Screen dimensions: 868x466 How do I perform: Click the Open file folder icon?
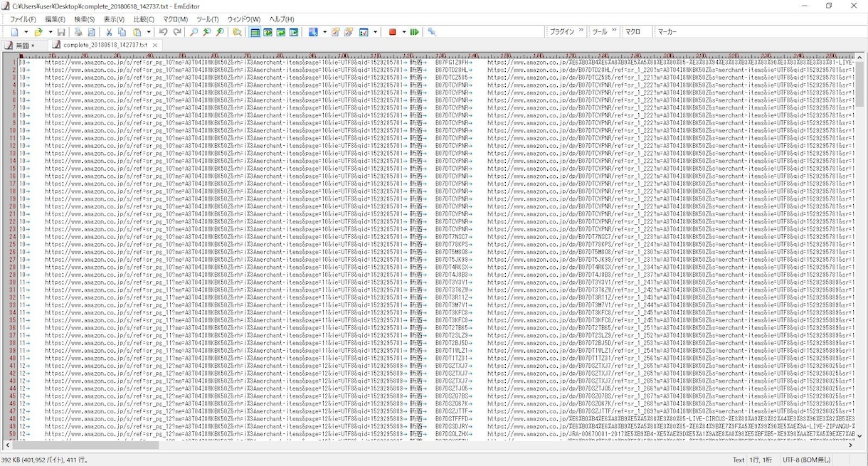(38, 32)
